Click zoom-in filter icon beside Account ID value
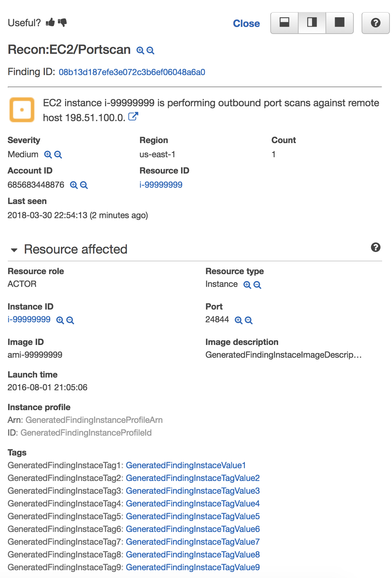The width and height of the screenshot is (392, 578). tap(74, 185)
